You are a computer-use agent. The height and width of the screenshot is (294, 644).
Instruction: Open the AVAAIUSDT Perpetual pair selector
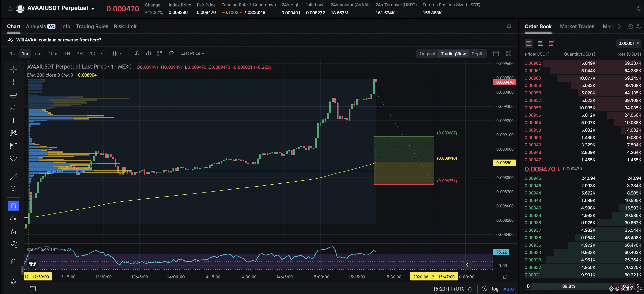pyautogui.click(x=61, y=8)
